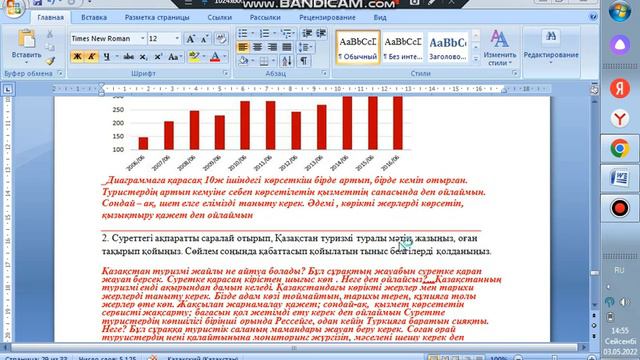
Task: Click the Cut scissors icon
Action: click(x=50, y=34)
